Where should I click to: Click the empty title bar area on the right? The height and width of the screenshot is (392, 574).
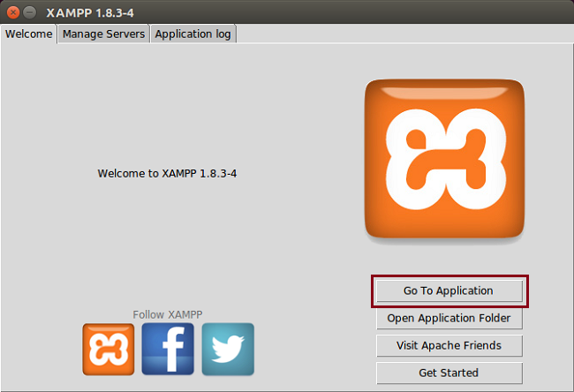[x=397, y=12]
